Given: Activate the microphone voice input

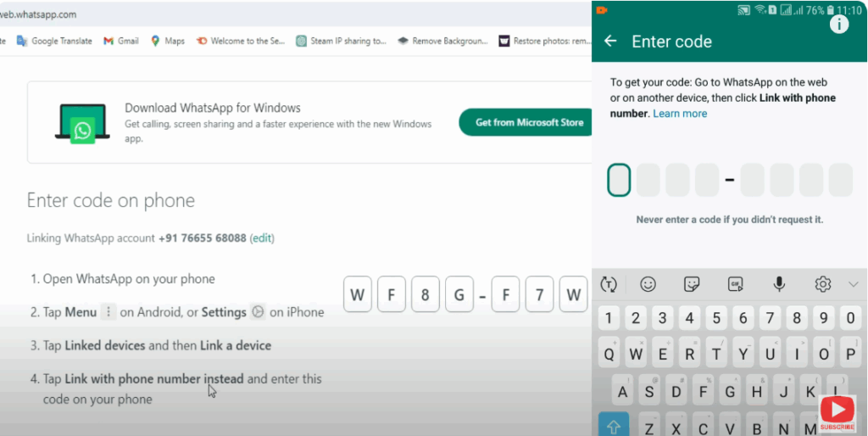Looking at the screenshot, I should (x=778, y=284).
